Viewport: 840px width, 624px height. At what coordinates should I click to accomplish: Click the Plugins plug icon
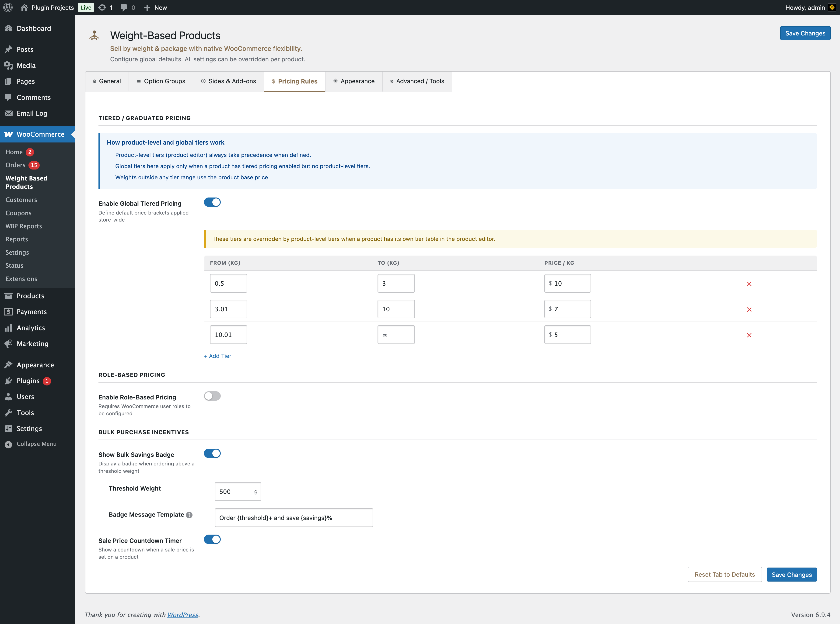9,381
